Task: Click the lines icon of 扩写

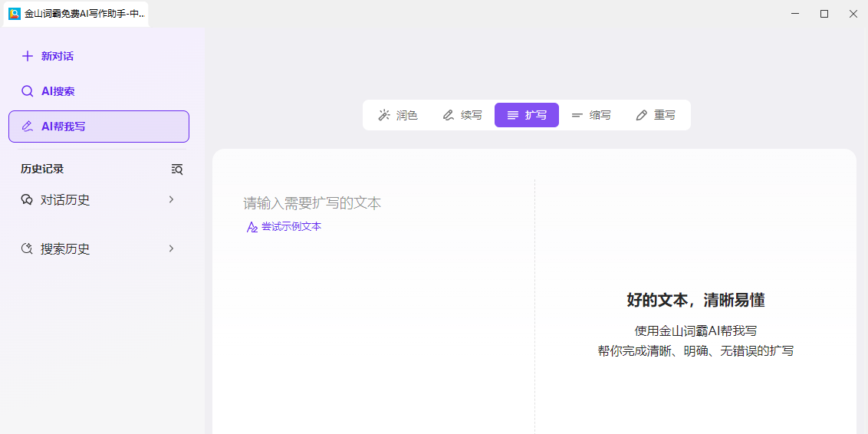Action: tap(513, 115)
